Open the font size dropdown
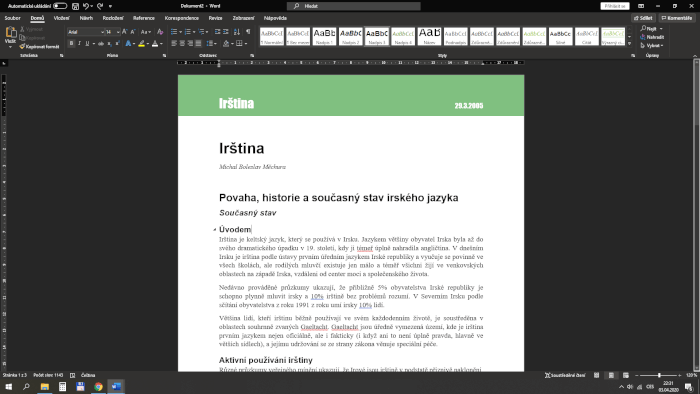700x394 pixels. 118,32
